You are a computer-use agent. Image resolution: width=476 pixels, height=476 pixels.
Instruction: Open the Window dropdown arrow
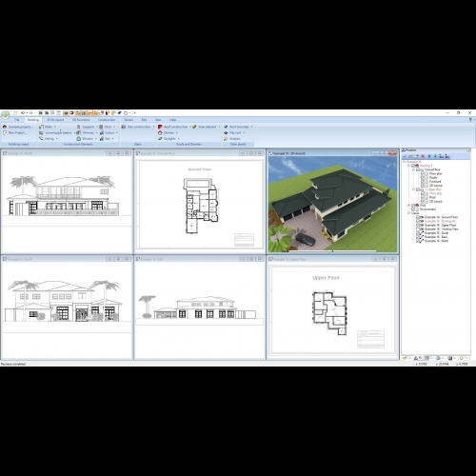(x=96, y=139)
